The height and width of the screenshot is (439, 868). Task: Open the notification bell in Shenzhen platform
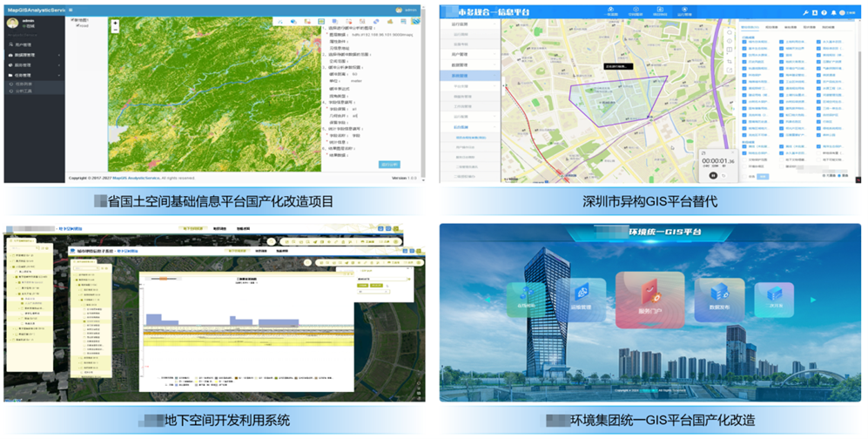(x=833, y=13)
